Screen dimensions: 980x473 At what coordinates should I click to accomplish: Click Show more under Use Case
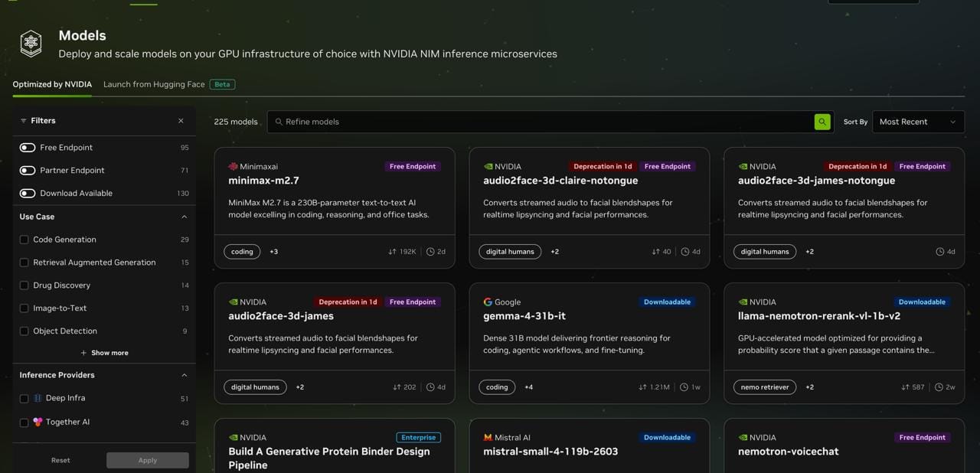(x=104, y=353)
